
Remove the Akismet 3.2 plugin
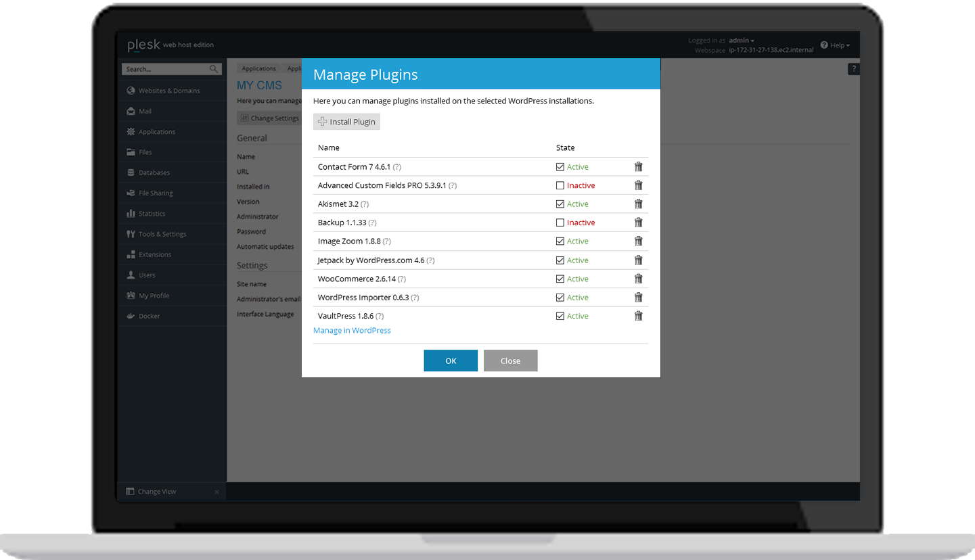click(x=638, y=204)
